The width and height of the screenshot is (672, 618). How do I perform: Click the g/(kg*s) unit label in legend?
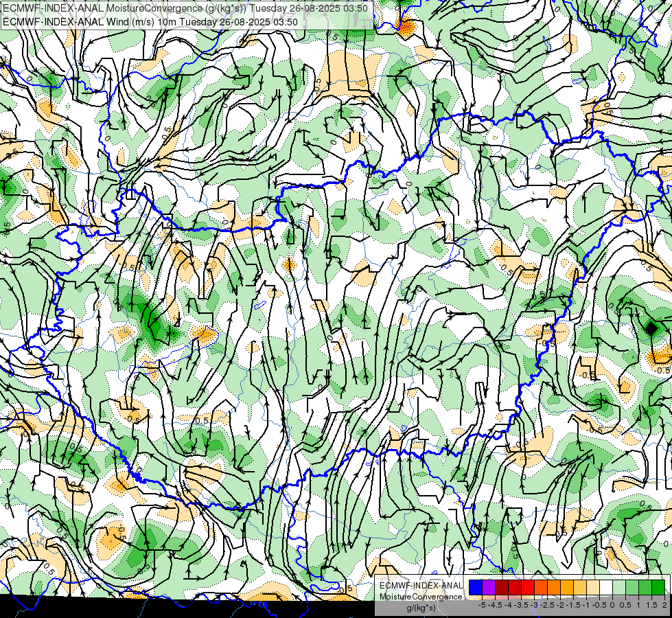[x=421, y=608]
